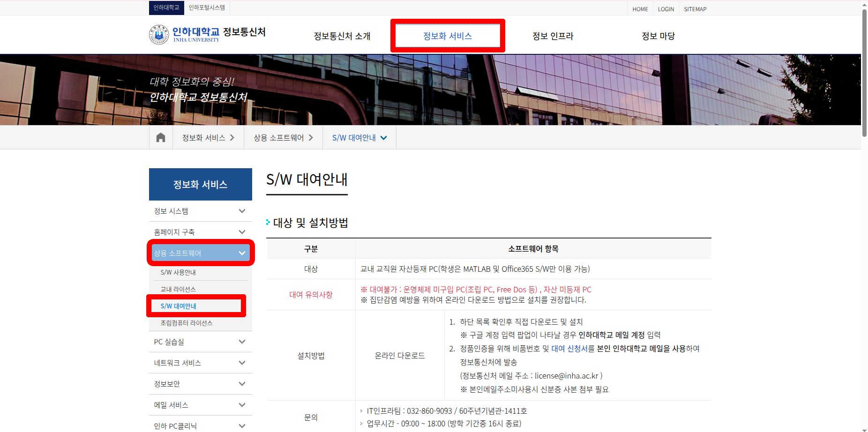Click the 정보화 서비스 sidebar header
868x432 pixels.
coord(201,184)
